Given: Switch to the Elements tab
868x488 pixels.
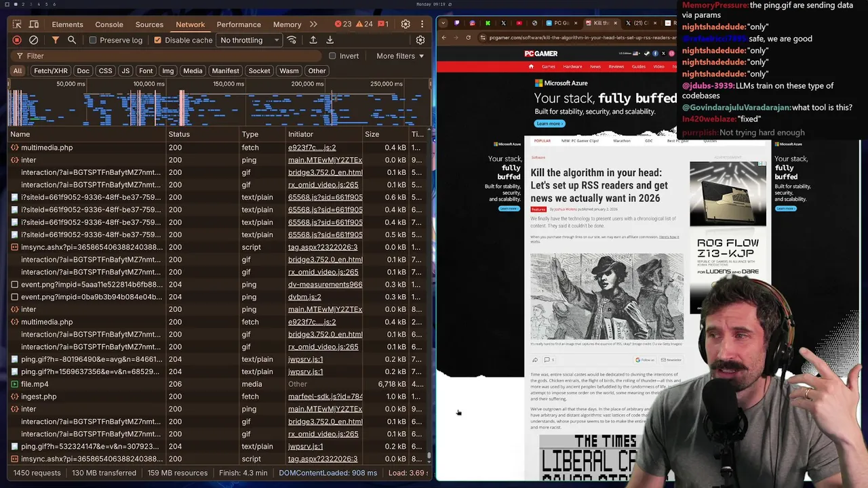Looking at the screenshot, I should pyautogui.click(x=67, y=24).
